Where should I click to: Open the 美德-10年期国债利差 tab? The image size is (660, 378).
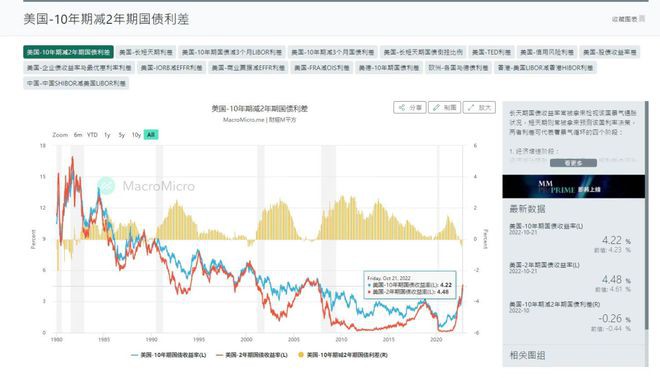[389, 68]
